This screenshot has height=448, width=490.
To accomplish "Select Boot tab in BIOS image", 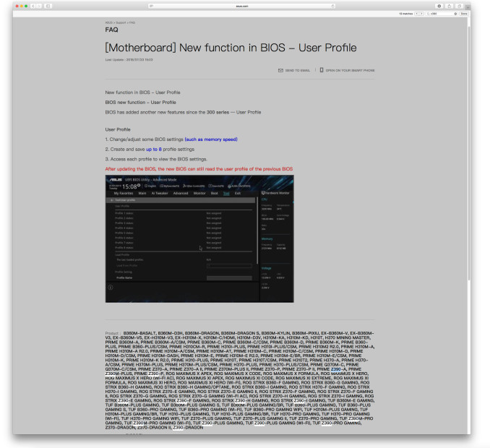I will [214, 194].
